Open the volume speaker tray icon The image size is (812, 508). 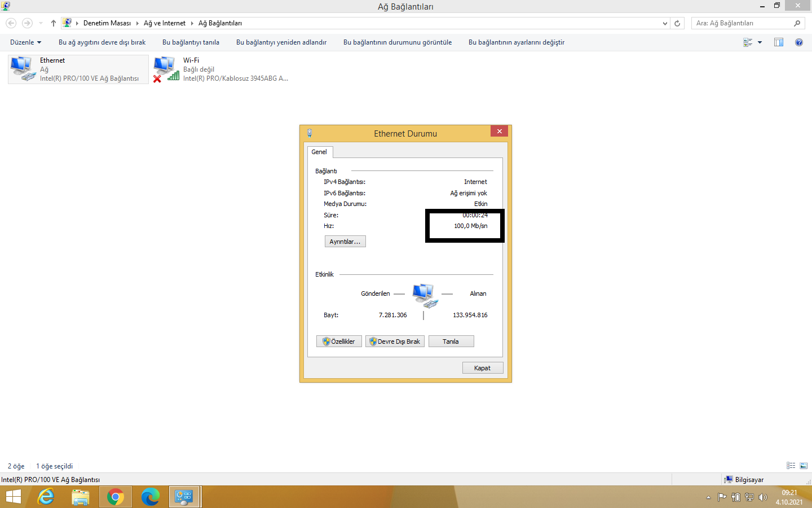click(763, 497)
